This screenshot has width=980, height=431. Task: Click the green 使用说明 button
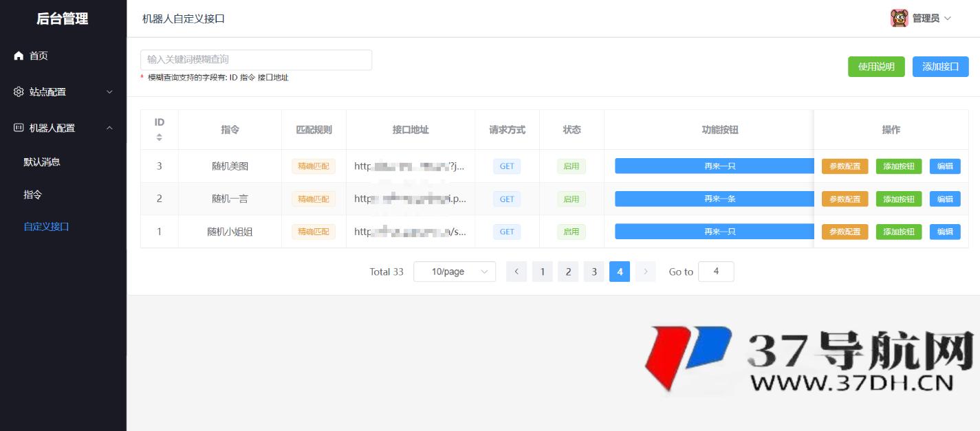pos(876,67)
